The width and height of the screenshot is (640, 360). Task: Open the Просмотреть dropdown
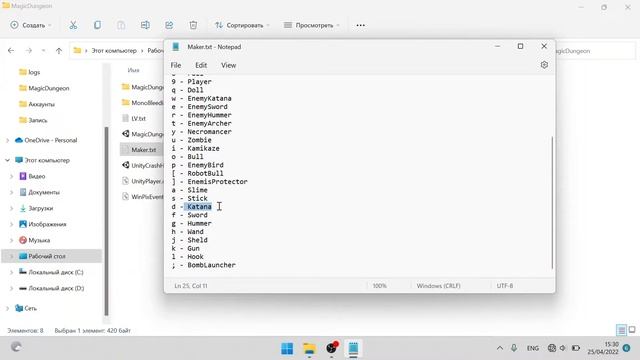312,25
